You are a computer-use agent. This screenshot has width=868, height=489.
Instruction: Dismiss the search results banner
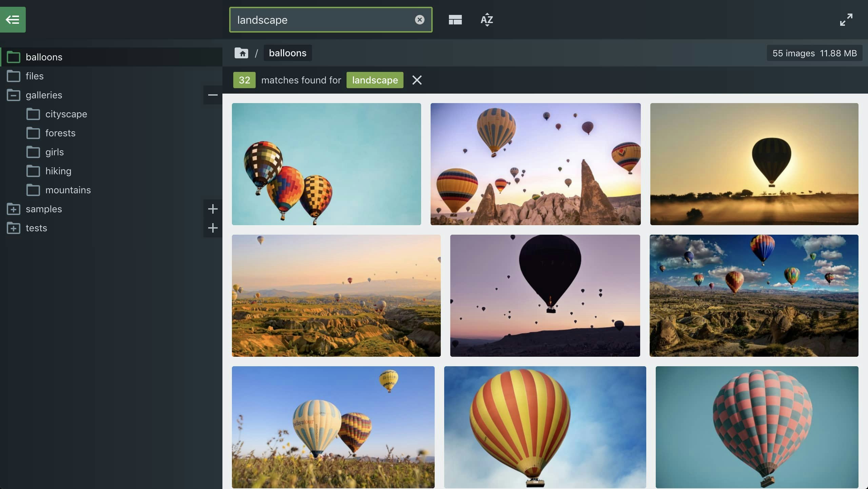[x=417, y=80]
